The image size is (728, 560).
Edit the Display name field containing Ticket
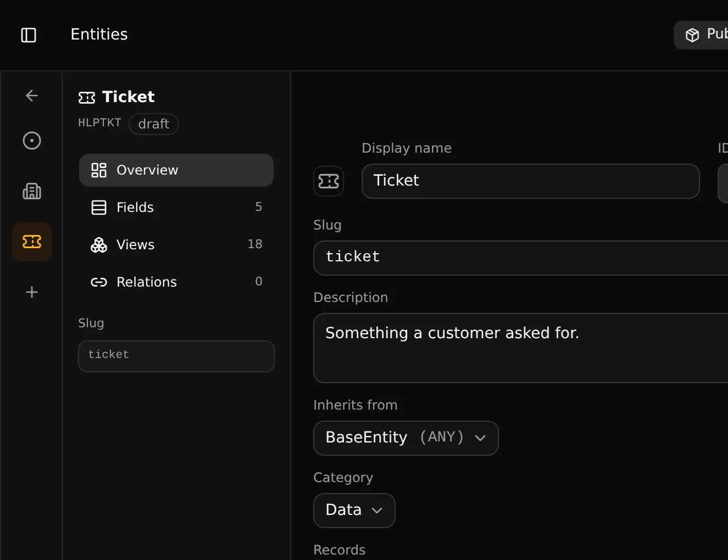[531, 181]
